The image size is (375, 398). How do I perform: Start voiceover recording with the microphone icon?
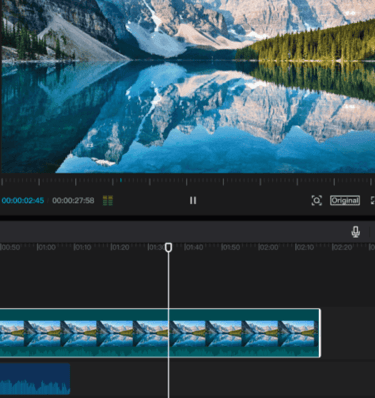[355, 232]
